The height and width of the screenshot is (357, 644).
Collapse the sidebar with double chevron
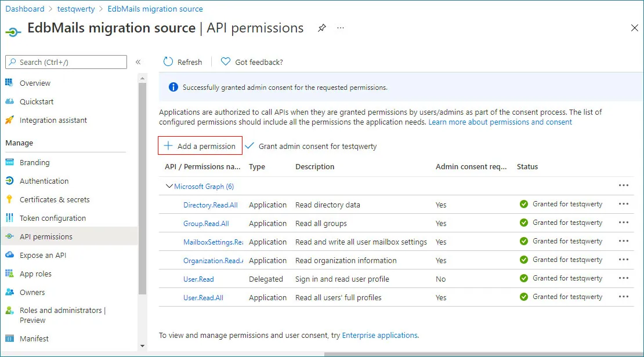(x=138, y=62)
